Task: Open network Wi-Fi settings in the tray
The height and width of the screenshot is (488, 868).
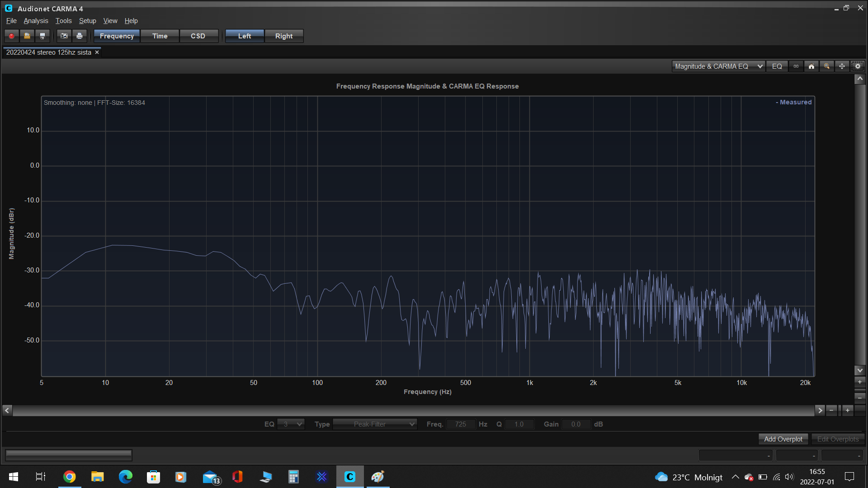Action: (776, 477)
